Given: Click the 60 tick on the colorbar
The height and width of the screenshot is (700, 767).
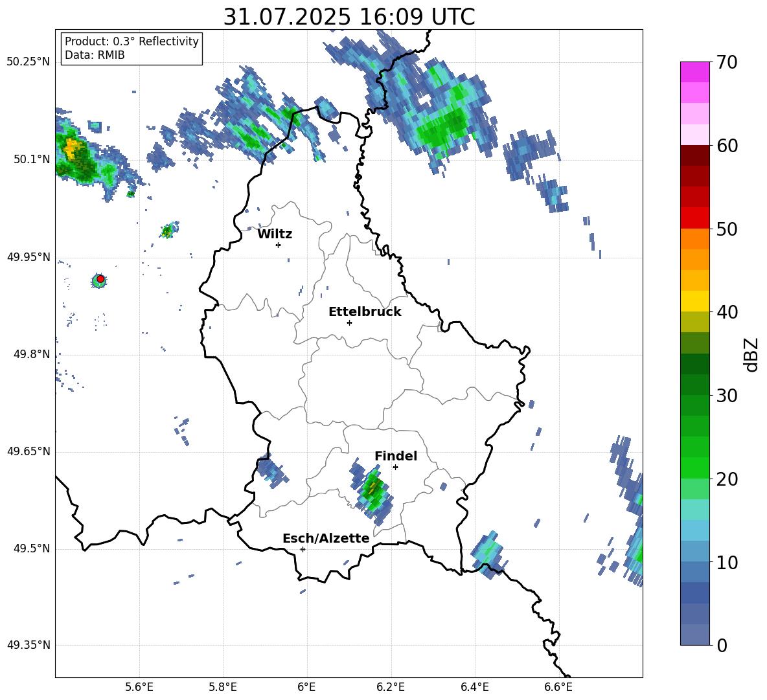Looking at the screenshot, I should click(727, 146).
